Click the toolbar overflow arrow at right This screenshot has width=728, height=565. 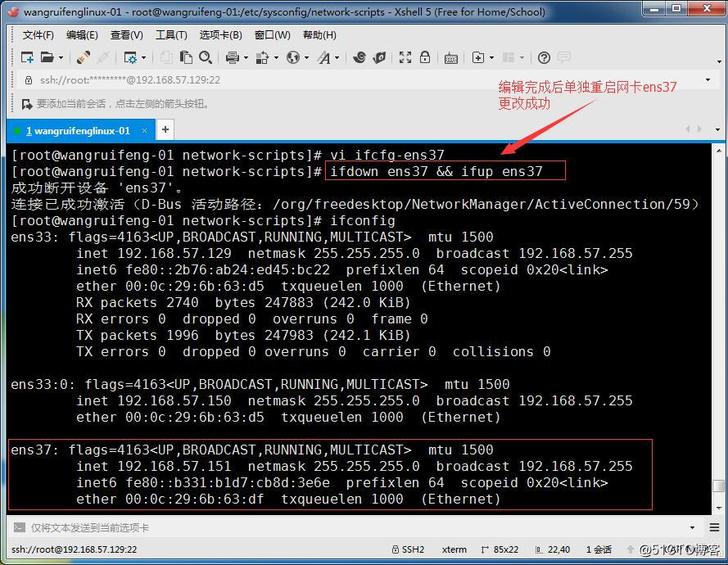719,61
